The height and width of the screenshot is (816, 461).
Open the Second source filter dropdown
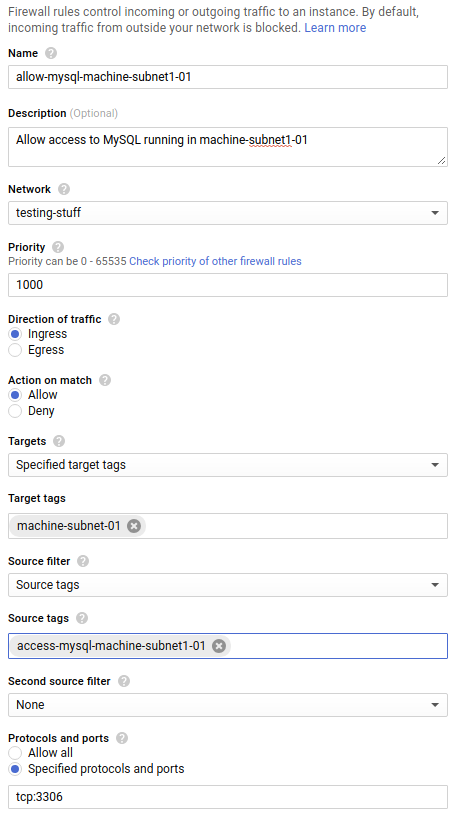point(228,705)
